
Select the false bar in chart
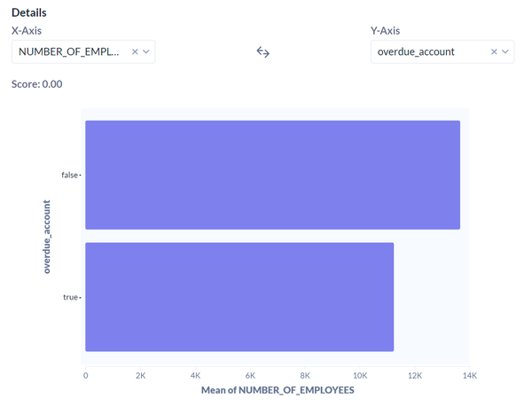coord(273,175)
